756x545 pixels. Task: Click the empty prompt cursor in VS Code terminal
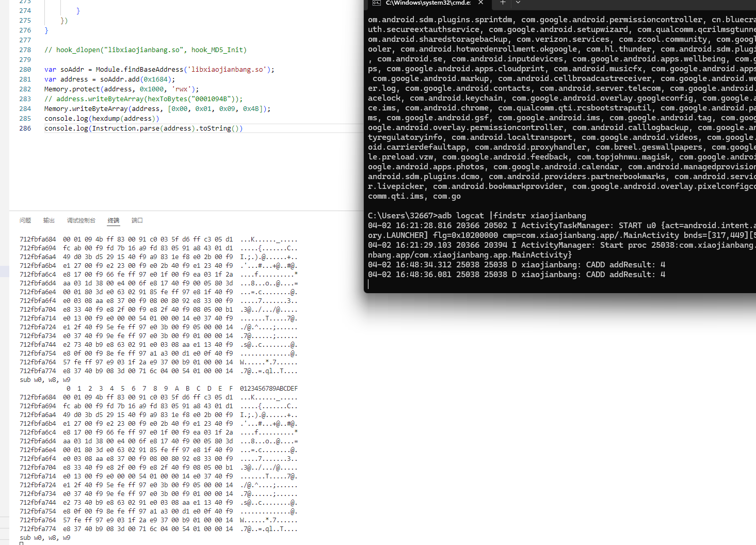22,543
